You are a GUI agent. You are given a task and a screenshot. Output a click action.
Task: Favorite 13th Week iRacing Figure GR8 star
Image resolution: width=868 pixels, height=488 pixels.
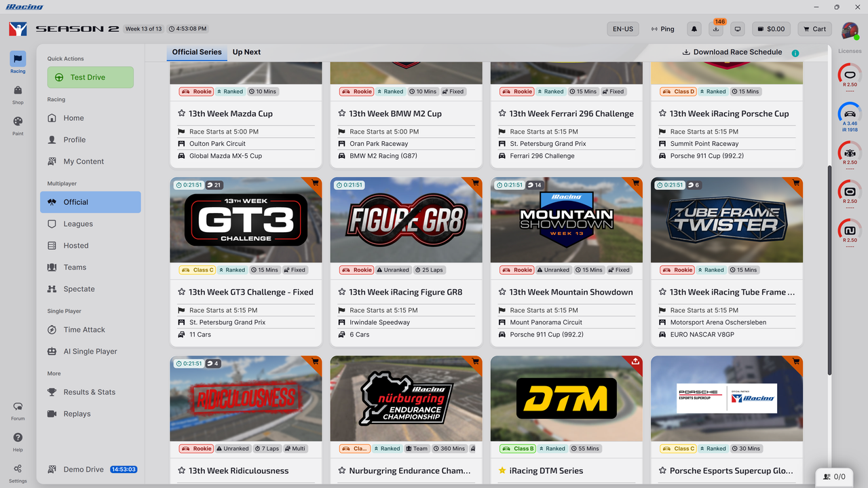pyautogui.click(x=341, y=292)
